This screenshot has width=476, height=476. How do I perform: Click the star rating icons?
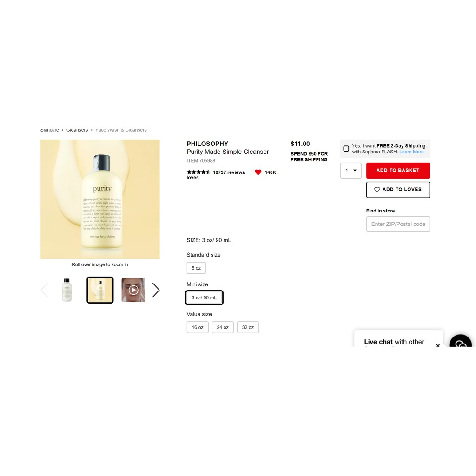[x=198, y=172]
